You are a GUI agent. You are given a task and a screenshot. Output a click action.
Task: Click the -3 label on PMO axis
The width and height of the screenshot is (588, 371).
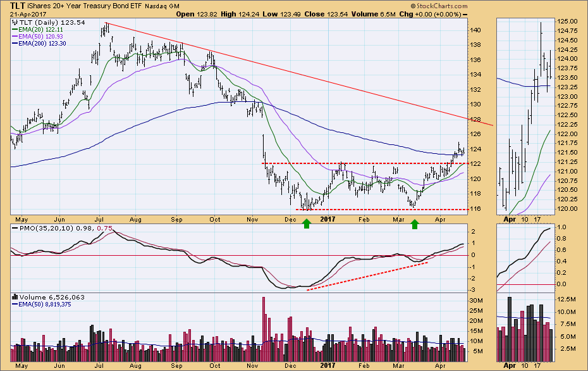pos(474,290)
